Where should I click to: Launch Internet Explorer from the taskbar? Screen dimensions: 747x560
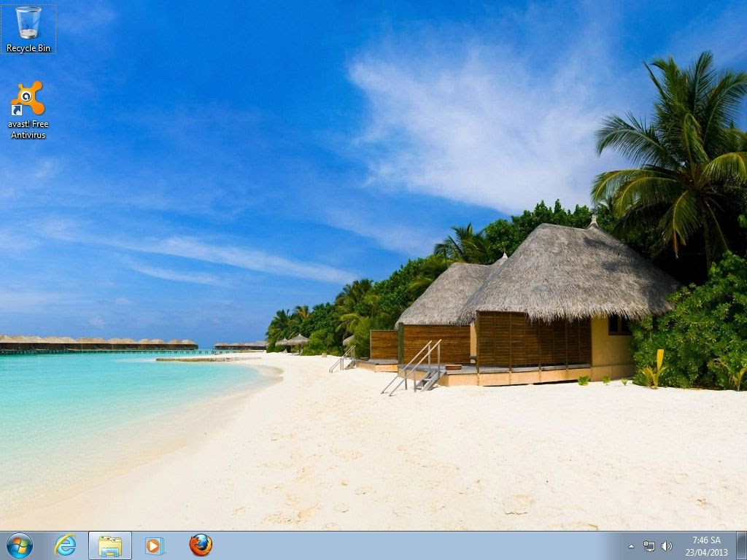point(65,545)
